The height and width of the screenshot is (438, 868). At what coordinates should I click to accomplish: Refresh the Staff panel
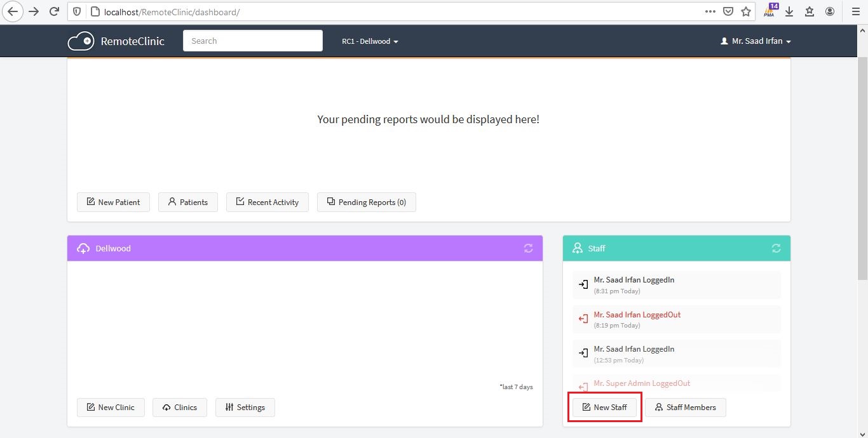coord(776,248)
